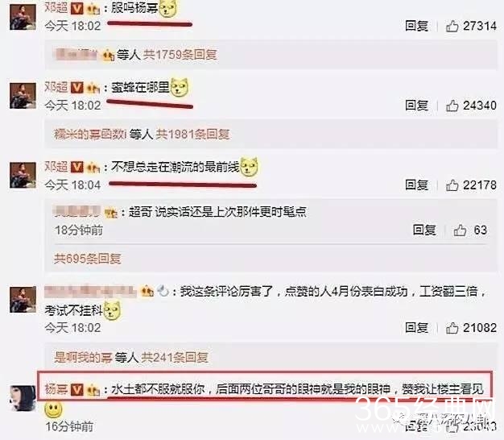Viewport: 504px width, 440px height.
Task: Click the verified V badge beside 杨幂
Action: point(76,389)
